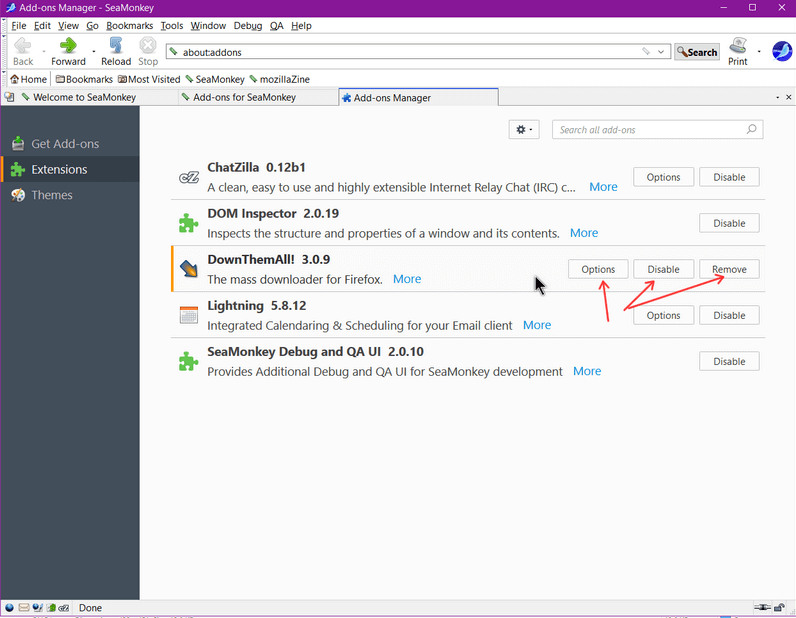Open the File menu
796x618 pixels.
tap(19, 25)
